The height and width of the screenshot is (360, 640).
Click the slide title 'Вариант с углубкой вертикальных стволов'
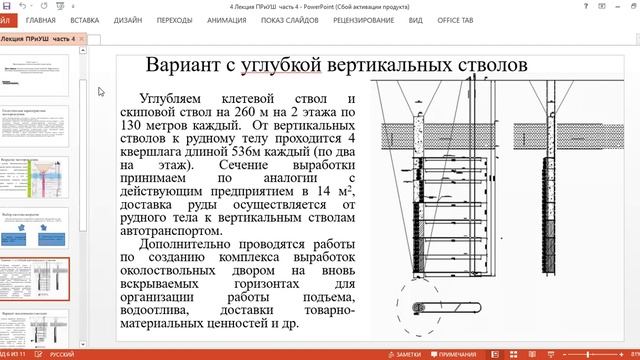coord(337,65)
